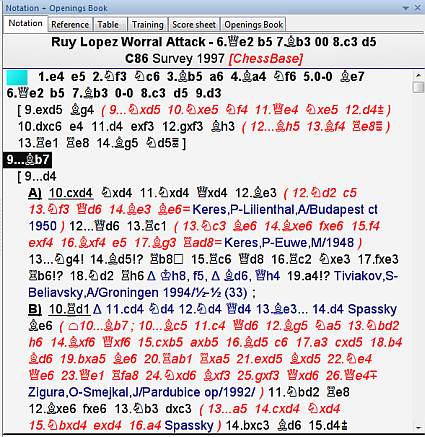Open the Score sheet tab
The height and width of the screenshot is (437, 425).
(x=194, y=25)
